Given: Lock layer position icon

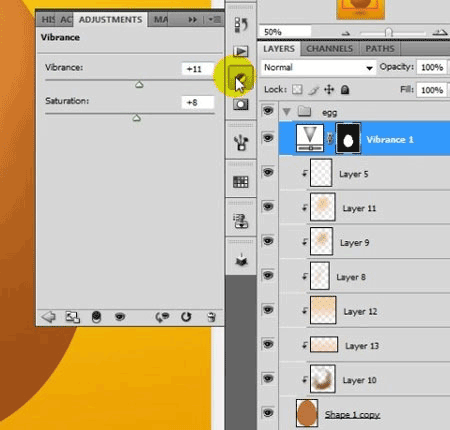Looking at the screenshot, I should click(x=329, y=90).
